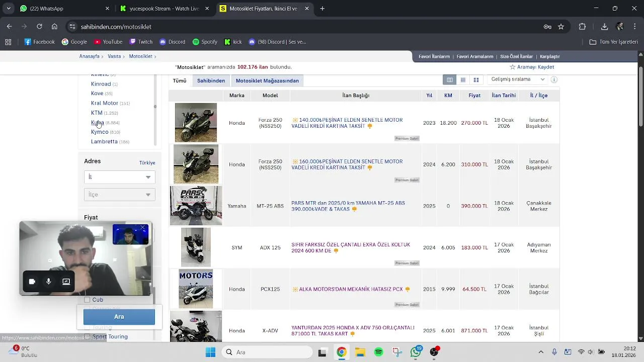Go to Anasayfa breadcrumb
The image size is (644, 362).
[x=90, y=56]
